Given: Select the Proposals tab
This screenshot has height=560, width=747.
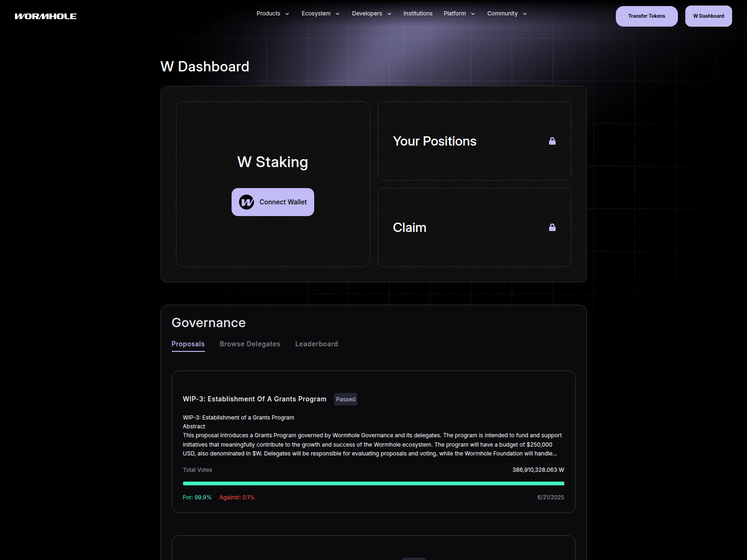Looking at the screenshot, I should [188, 344].
